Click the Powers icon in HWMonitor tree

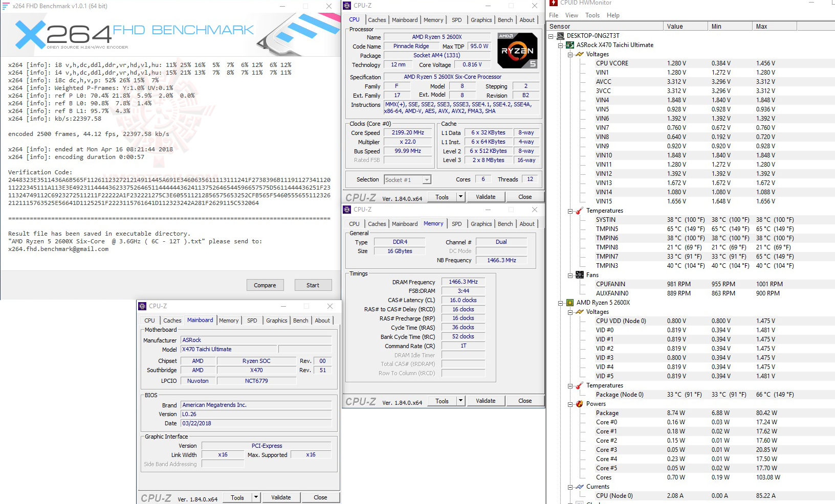pos(580,404)
